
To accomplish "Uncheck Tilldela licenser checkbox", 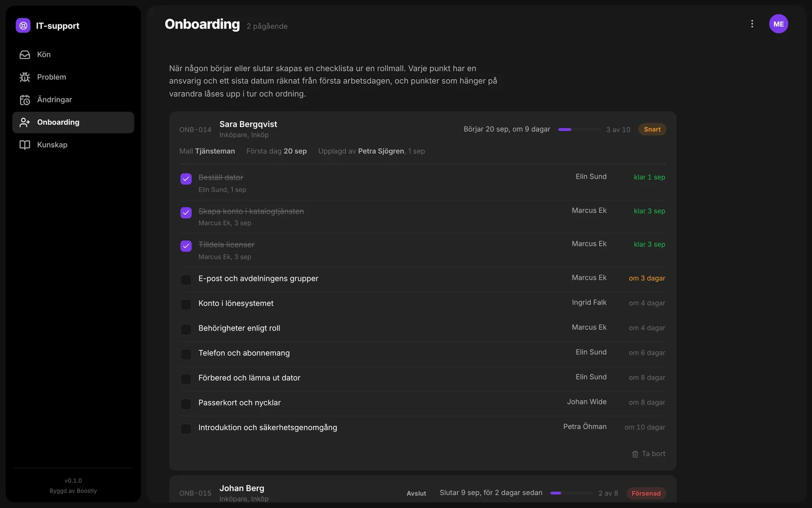I will (x=186, y=246).
